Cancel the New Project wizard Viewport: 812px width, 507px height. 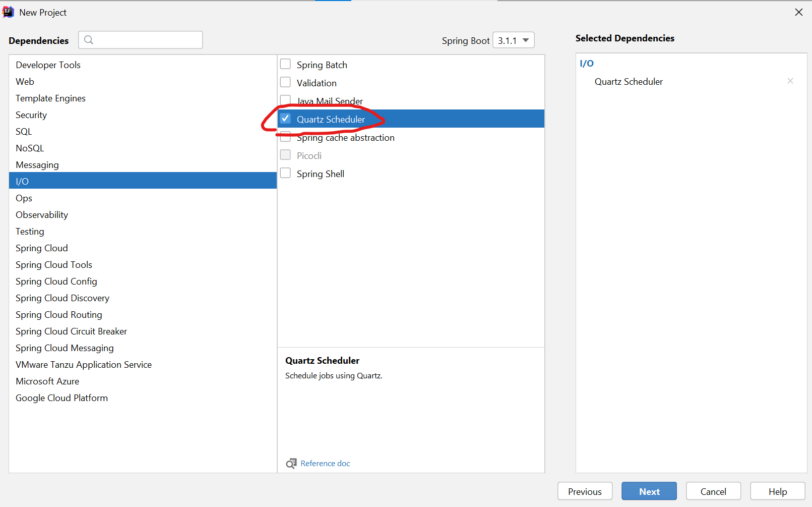point(713,491)
